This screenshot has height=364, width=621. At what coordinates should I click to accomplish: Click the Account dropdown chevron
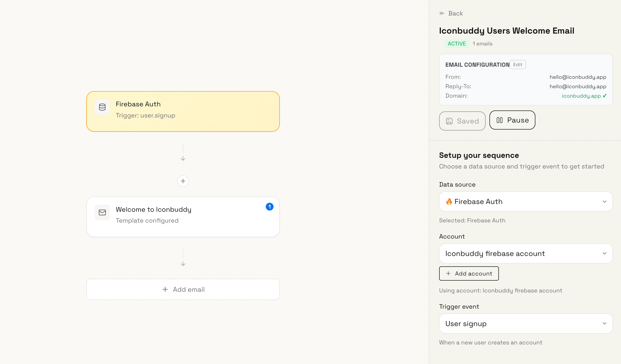[605, 253]
